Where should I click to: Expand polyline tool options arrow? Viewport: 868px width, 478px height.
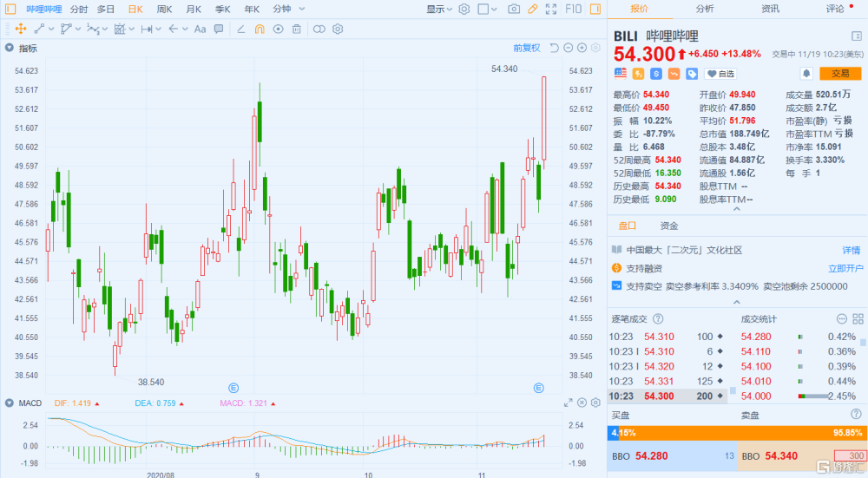(78, 29)
